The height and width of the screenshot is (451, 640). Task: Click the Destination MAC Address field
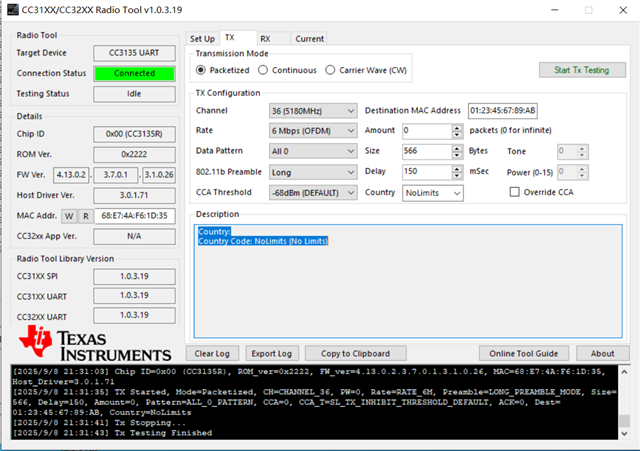502,111
